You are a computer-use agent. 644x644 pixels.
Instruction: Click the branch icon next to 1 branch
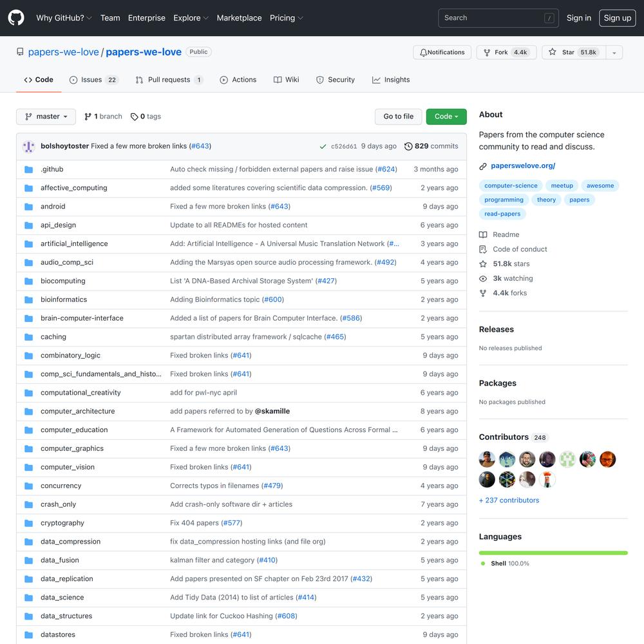pos(88,117)
